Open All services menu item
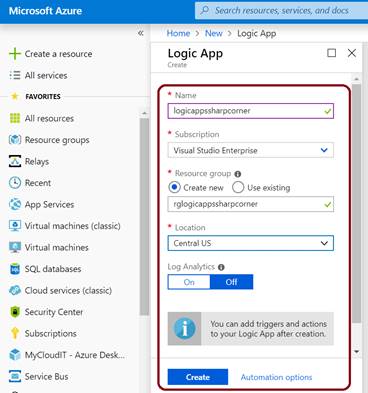 (46, 75)
